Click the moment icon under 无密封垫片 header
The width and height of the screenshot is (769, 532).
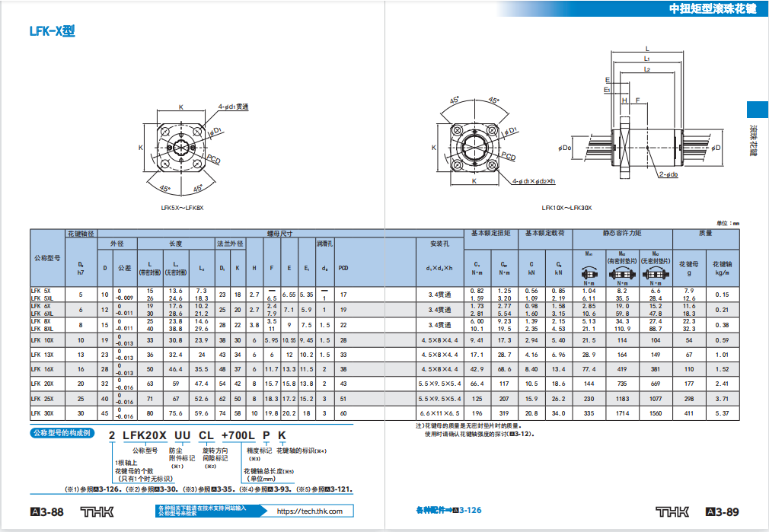656,273
